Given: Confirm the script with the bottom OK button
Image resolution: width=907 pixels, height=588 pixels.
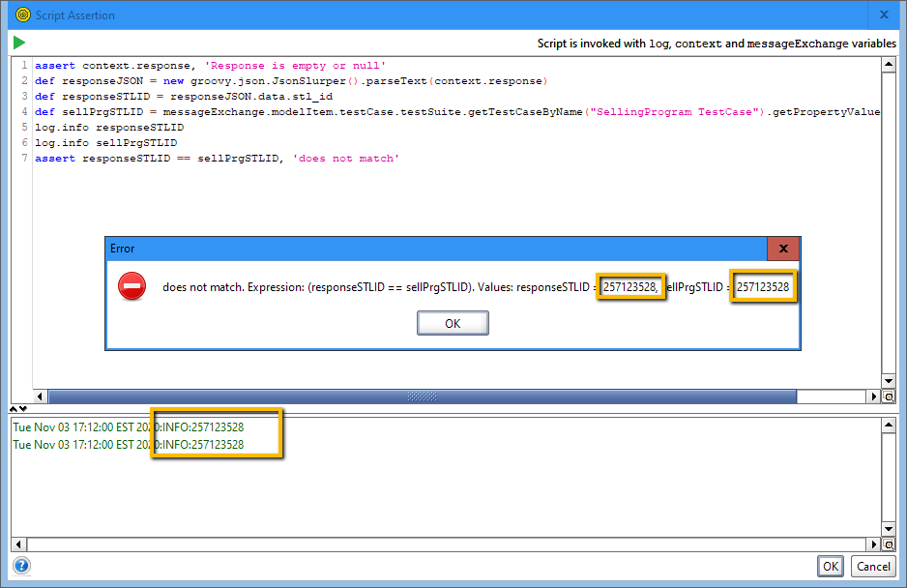Looking at the screenshot, I should [x=830, y=567].
